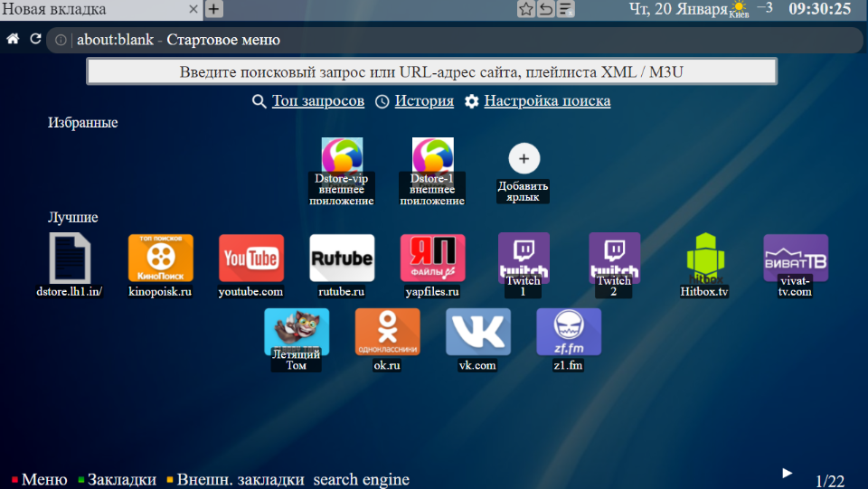Launch the Dstore-vip external app

tap(342, 156)
